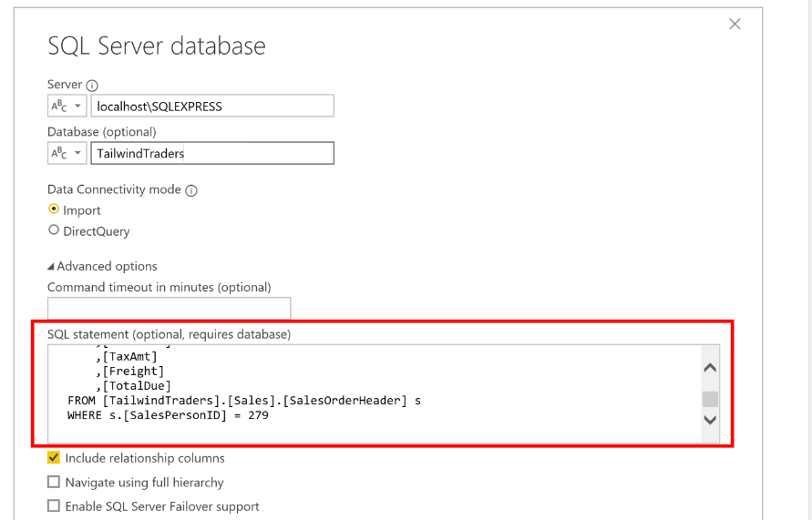This screenshot has width=812, height=520.
Task: Click the Database (optional) label
Action: tap(102, 132)
